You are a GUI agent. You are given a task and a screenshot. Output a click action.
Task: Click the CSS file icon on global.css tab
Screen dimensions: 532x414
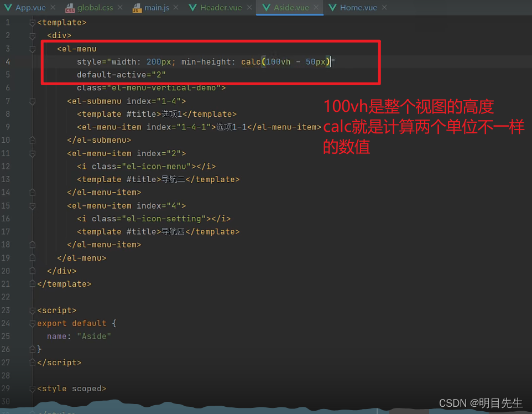point(70,8)
